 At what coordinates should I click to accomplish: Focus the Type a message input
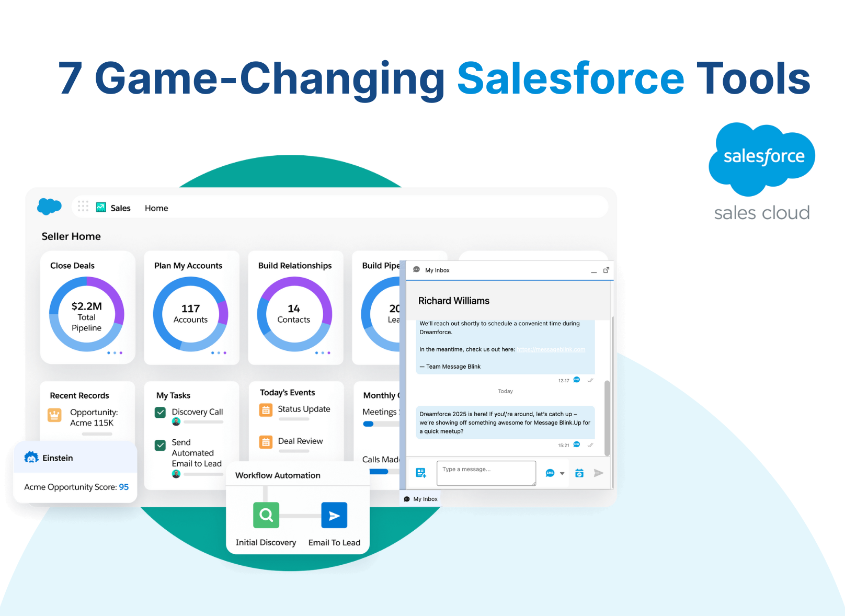(x=486, y=473)
